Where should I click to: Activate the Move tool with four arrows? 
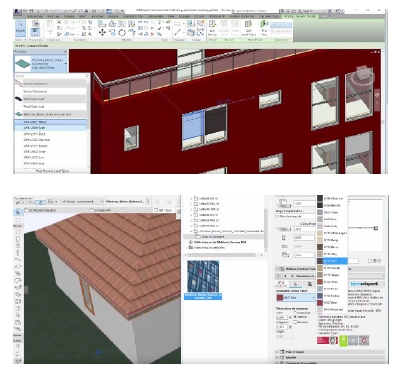(102, 32)
